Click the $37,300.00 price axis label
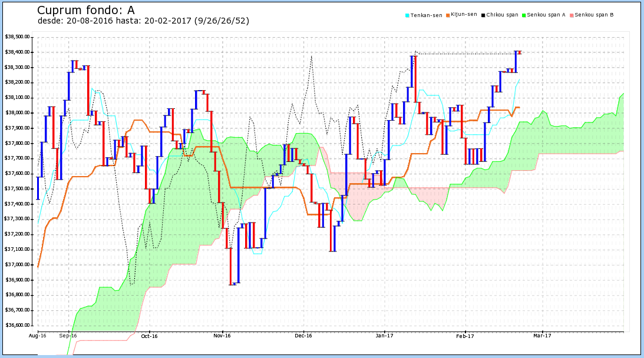Viewport: 644px width, 358px height. [17, 219]
